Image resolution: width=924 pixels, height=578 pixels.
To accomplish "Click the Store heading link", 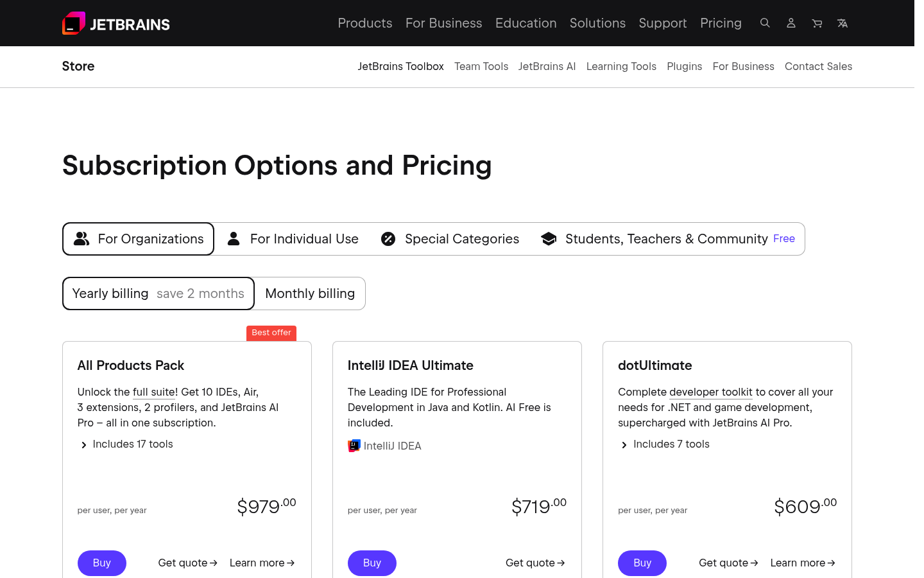I will (x=78, y=66).
